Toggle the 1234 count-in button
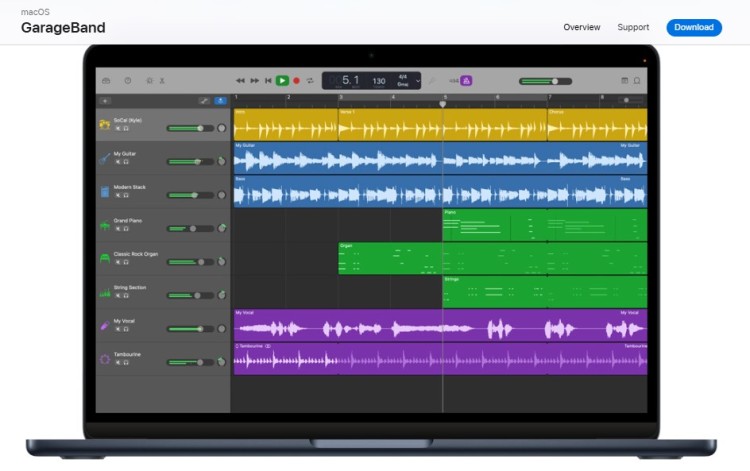 pos(453,81)
